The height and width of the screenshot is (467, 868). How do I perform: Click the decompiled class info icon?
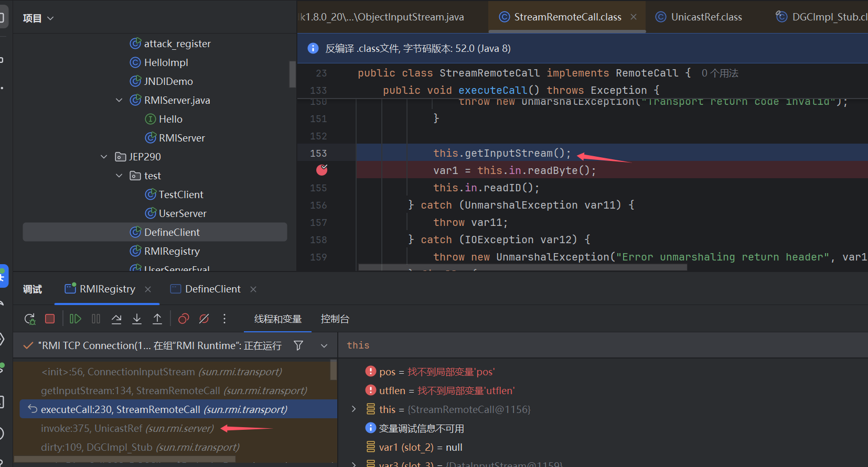click(x=313, y=48)
